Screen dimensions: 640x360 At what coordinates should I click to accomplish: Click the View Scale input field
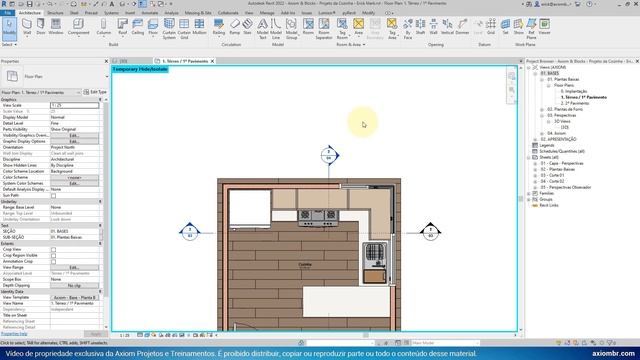pos(74,105)
